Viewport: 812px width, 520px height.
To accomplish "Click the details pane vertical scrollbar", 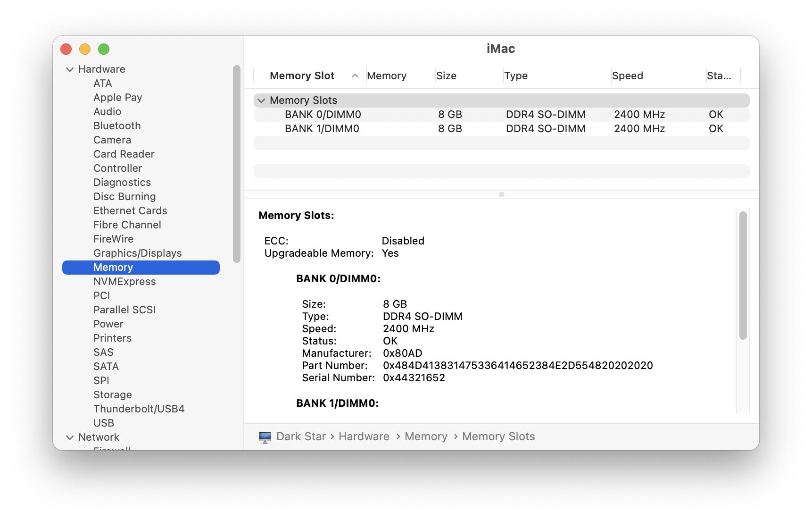I will (743, 276).
